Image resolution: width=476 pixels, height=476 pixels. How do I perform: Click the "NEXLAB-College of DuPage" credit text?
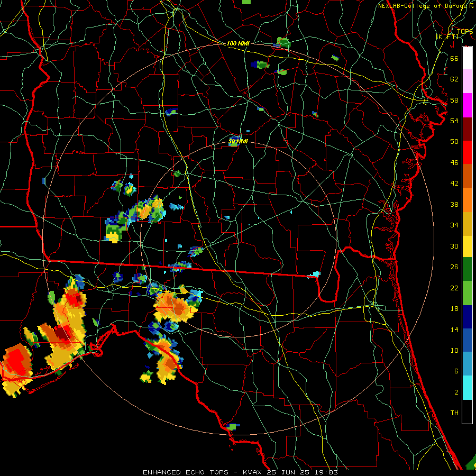click(x=423, y=6)
